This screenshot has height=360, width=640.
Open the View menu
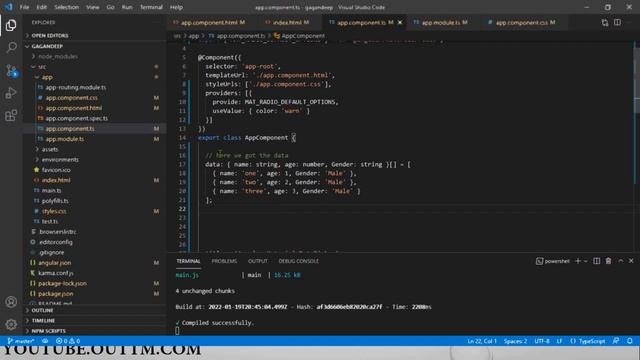[92, 7]
